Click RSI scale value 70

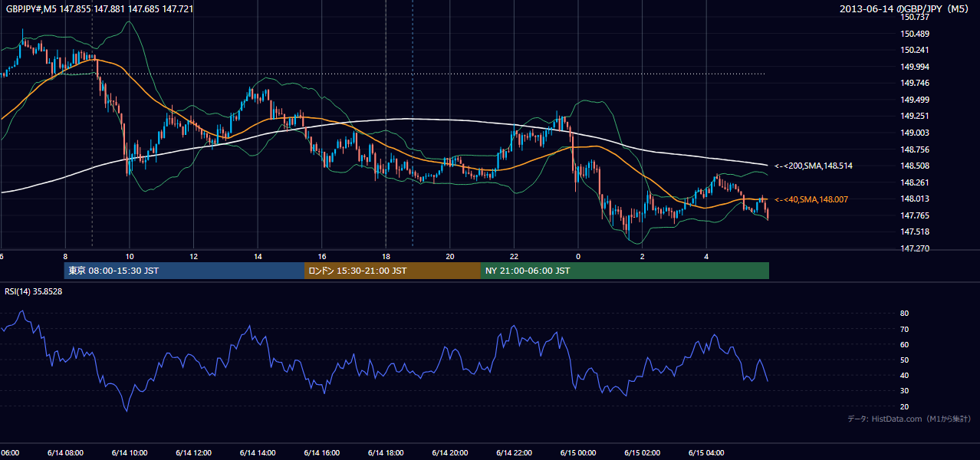[x=905, y=329]
